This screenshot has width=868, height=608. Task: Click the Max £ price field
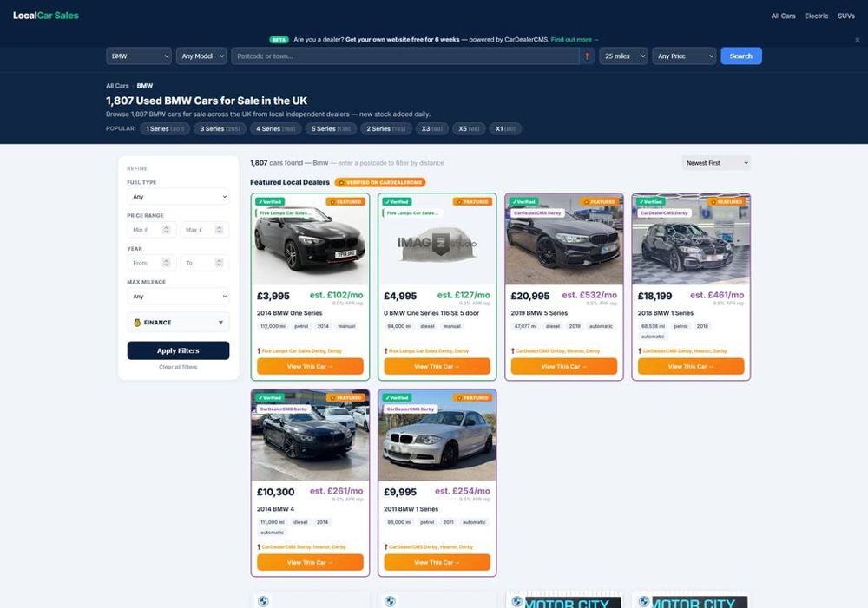(205, 230)
